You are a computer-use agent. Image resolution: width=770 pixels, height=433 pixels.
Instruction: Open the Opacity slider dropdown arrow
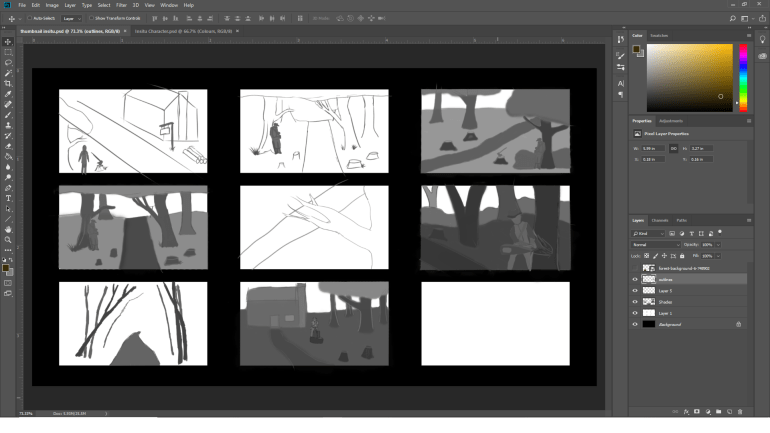tap(718, 244)
